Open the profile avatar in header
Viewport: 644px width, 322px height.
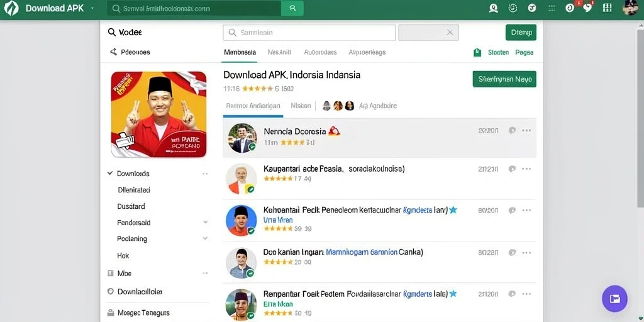click(630, 8)
